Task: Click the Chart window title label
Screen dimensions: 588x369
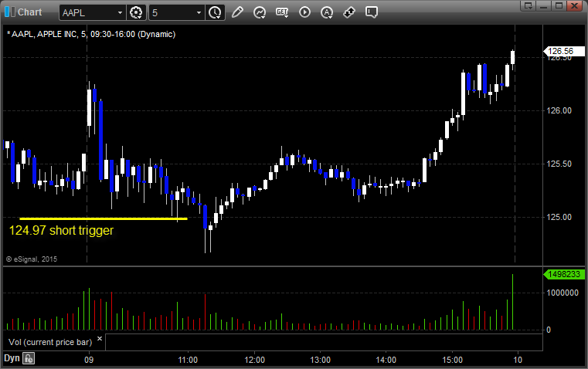Action: (x=30, y=12)
